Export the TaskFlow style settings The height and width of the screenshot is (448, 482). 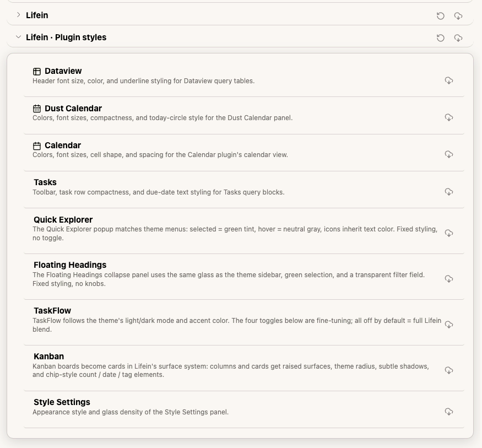[x=449, y=325]
